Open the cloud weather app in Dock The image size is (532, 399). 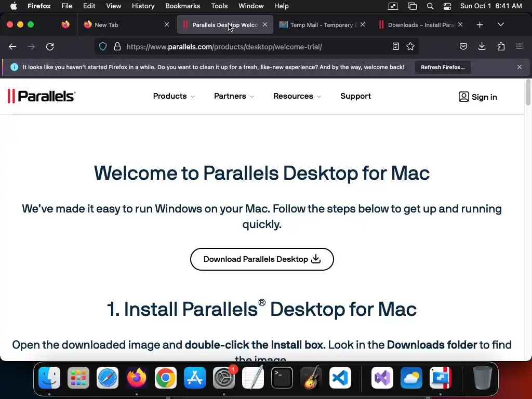(411, 378)
